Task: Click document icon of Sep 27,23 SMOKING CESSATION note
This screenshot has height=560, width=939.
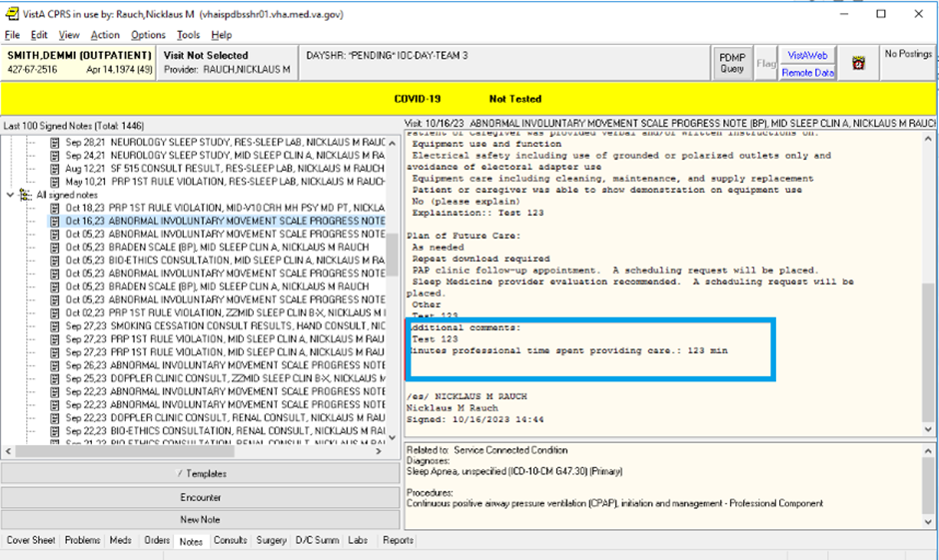Action: 55,326
